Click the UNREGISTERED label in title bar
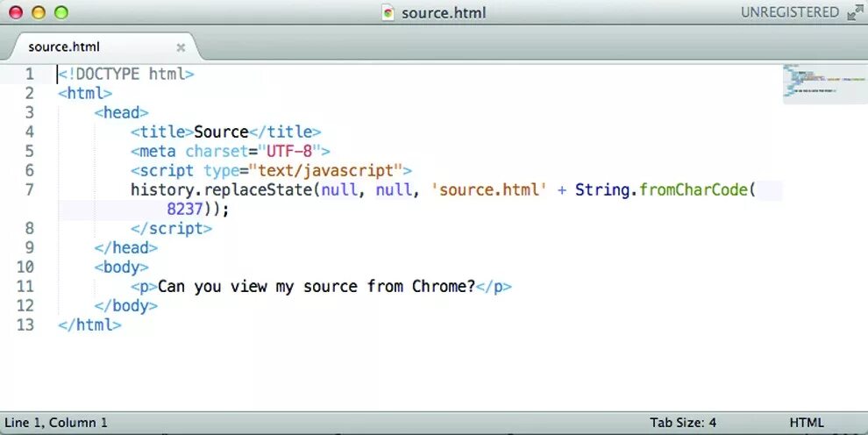This screenshot has height=435, width=868. pos(790,12)
